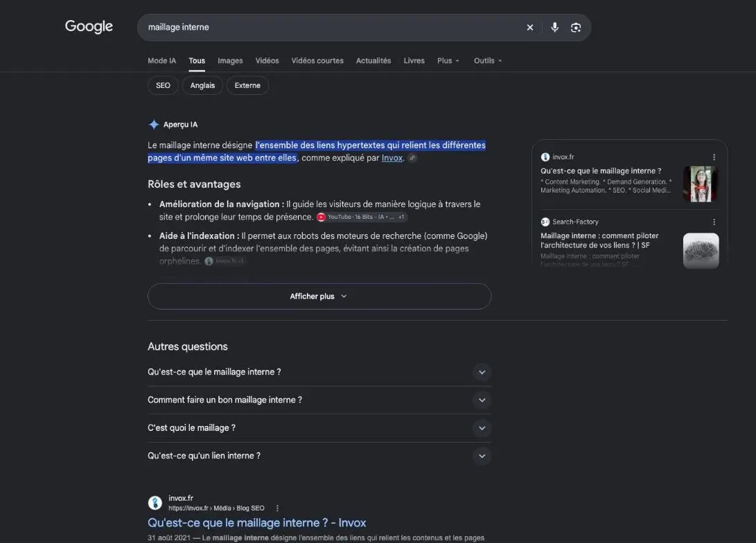Switch to Mode IA tab
756x543 pixels.
click(x=162, y=61)
